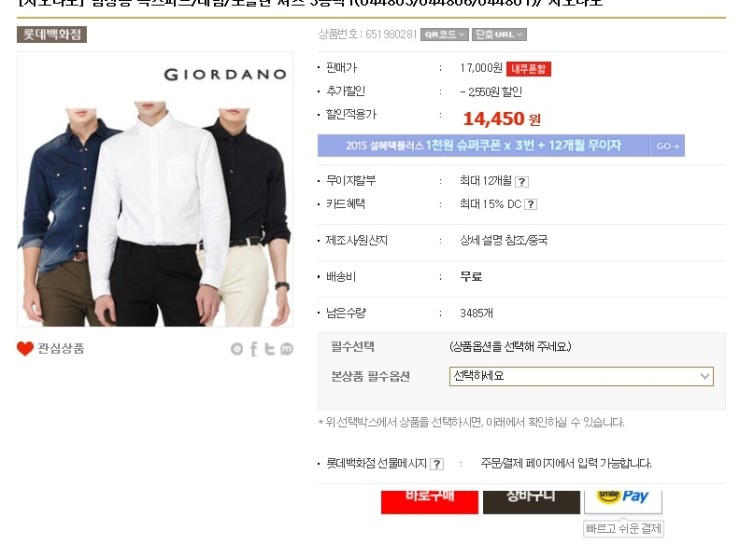Click the 빠르고 쉬운 결제 tooltip label
Image resolution: width=740 pixels, height=558 pixels.
click(623, 528)
